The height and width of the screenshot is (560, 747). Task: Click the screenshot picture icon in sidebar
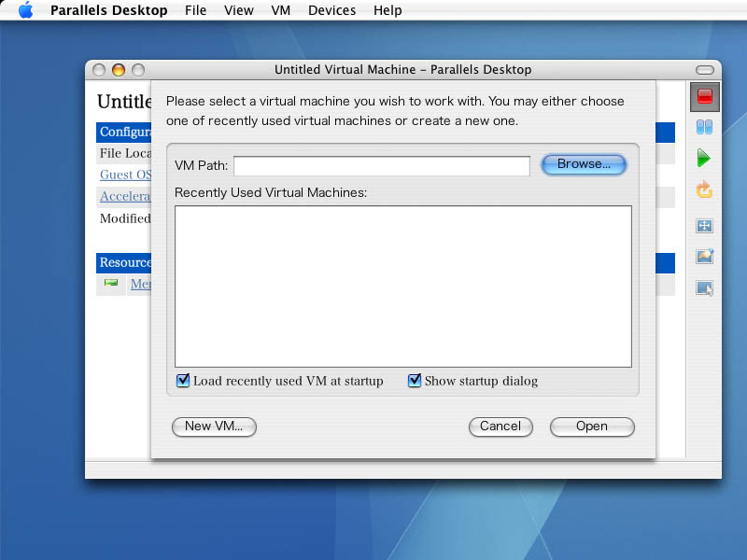[x=705, y=257]
